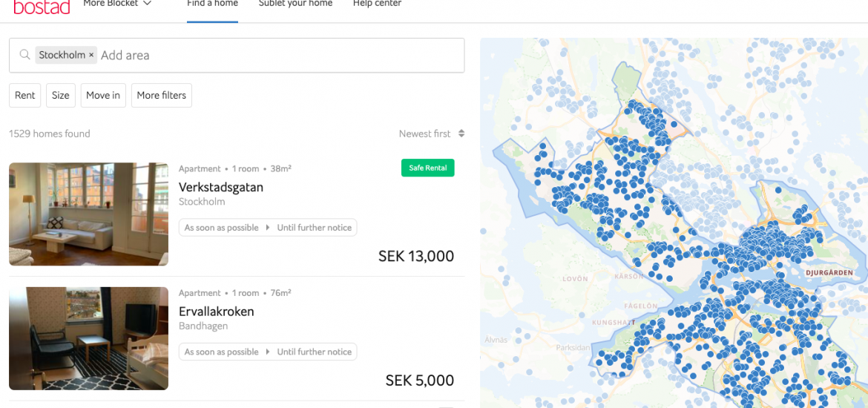
Task: Change the Newest first sort order
Action: tap(424, 134)
